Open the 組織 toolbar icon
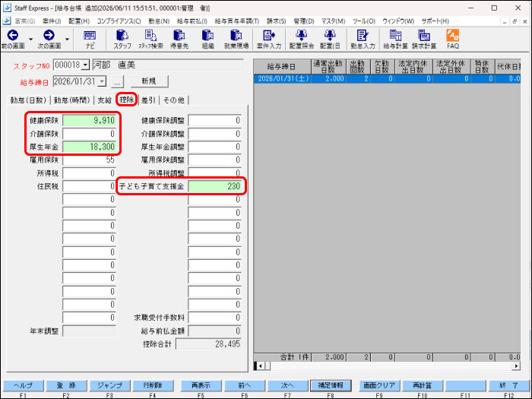This screenshot has width=532, height=399. 207,39
